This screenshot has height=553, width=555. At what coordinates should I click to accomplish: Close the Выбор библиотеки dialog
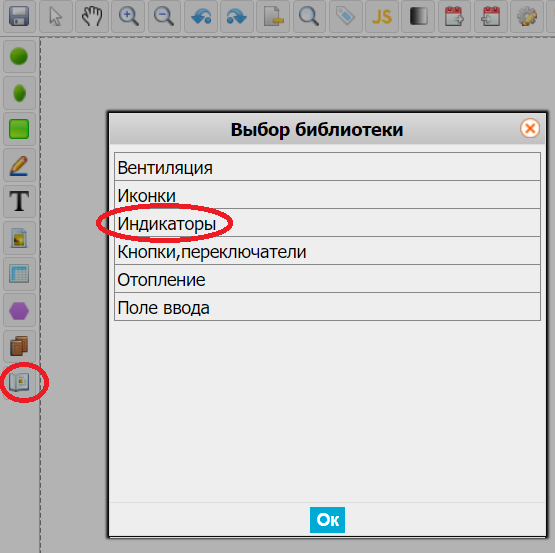530,128
